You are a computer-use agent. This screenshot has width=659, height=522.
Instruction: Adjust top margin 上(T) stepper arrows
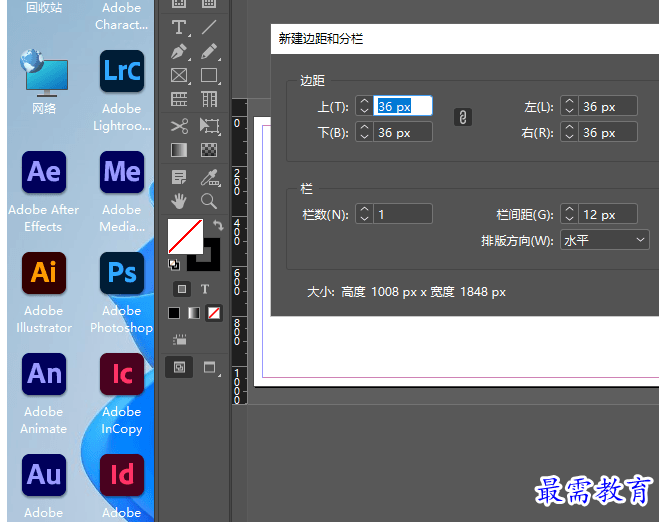pyautogui.click(x=364, y=106)
